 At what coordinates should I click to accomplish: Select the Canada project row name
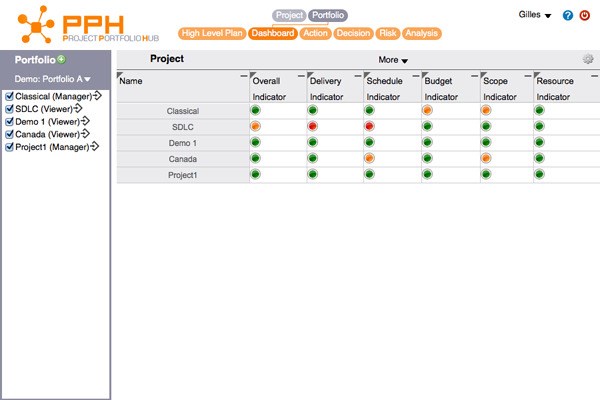[183, 159]
